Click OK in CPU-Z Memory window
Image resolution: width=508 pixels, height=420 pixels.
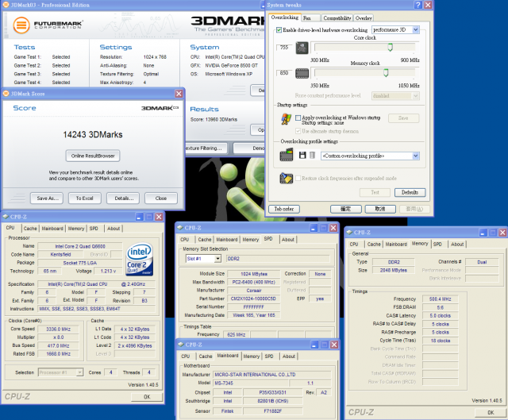coord(491,412)
